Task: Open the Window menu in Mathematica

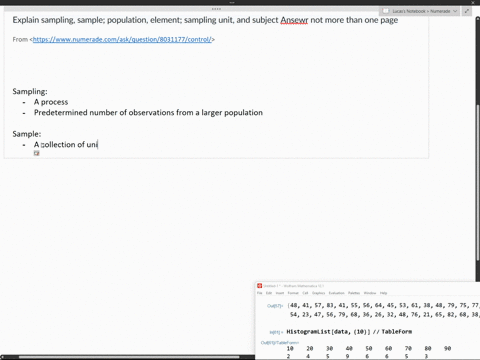Action: [x=370, y=293]
